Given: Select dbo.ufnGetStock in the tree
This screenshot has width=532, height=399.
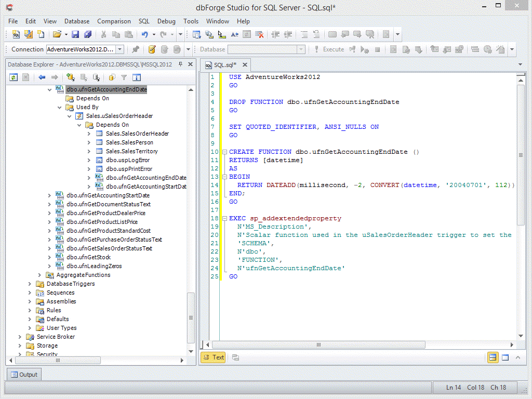Looking at the screenshot, I should [88, 257].
